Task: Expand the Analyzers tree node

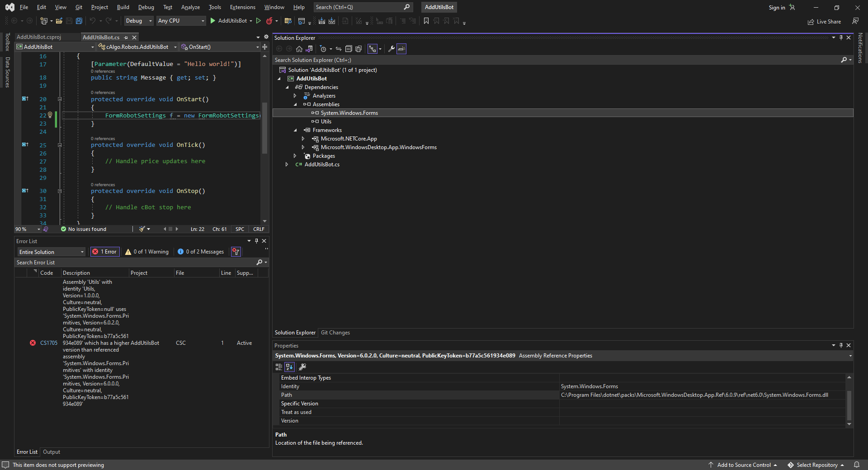Action: click(x=295, y=96)
